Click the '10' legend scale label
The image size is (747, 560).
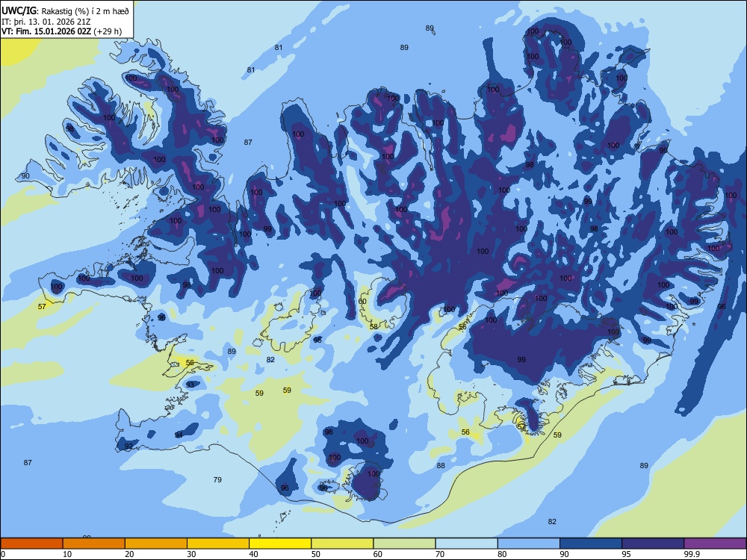tap(67, 554)
